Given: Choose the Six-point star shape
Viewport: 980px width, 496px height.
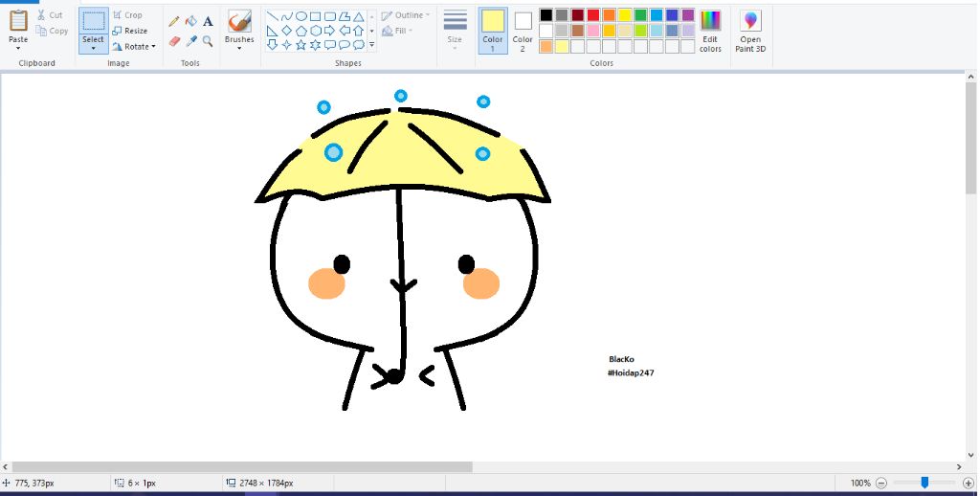Looking at the screenshot, I should pos(316,45).
